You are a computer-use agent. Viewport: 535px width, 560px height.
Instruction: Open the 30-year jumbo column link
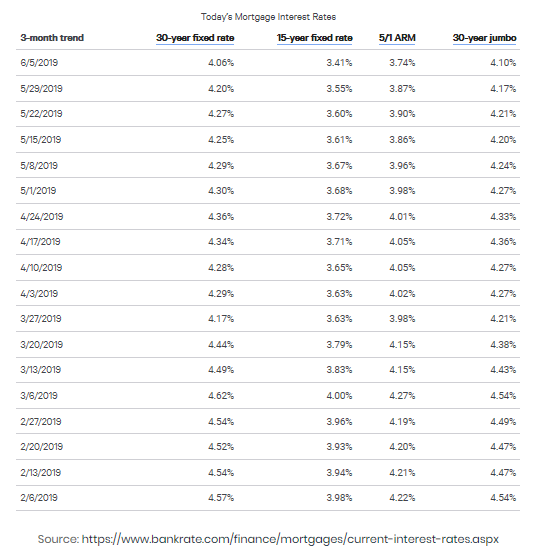tap(485, 38)
